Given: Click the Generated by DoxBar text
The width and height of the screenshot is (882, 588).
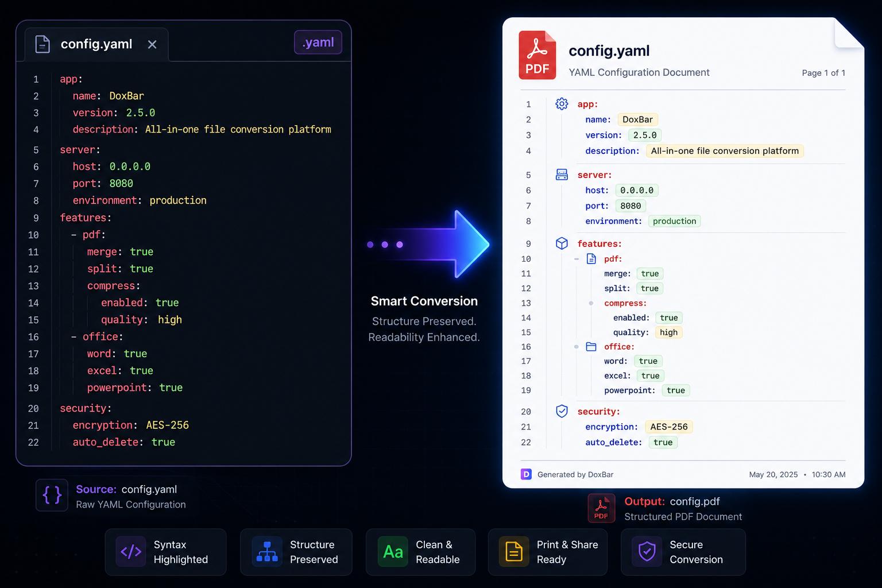Looking at the screenshot, I should (575, 474).
